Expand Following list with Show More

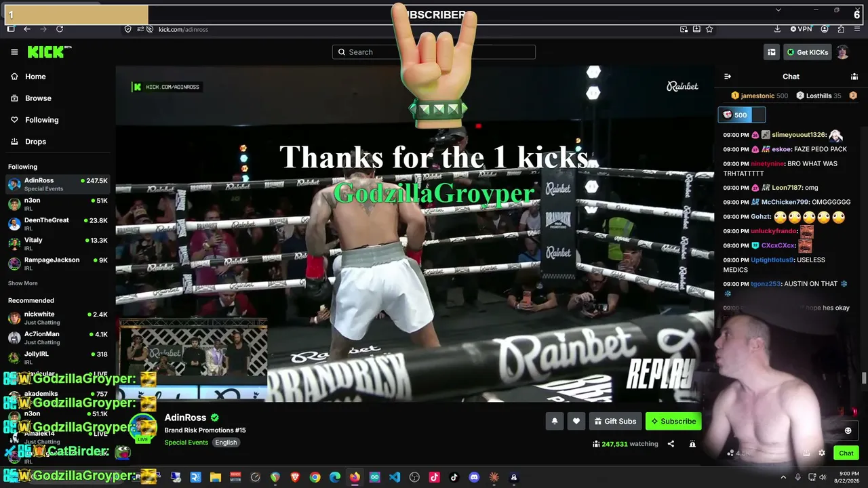click(23, 283)
